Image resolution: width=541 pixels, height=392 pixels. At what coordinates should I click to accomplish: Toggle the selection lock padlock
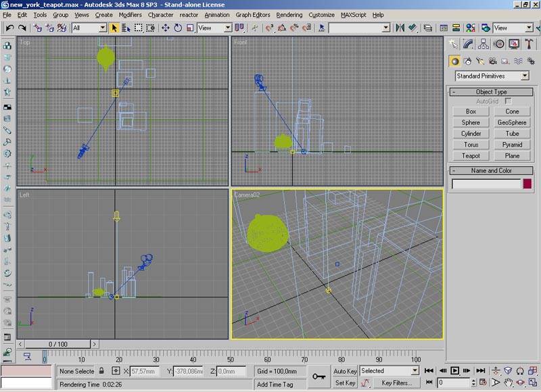coord(102,371)
